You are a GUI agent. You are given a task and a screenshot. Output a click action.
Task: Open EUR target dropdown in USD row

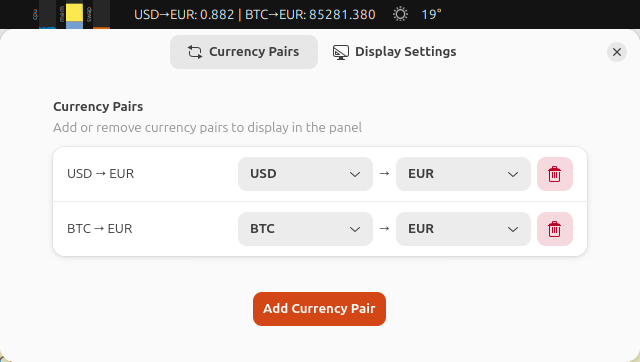[463, 174]
